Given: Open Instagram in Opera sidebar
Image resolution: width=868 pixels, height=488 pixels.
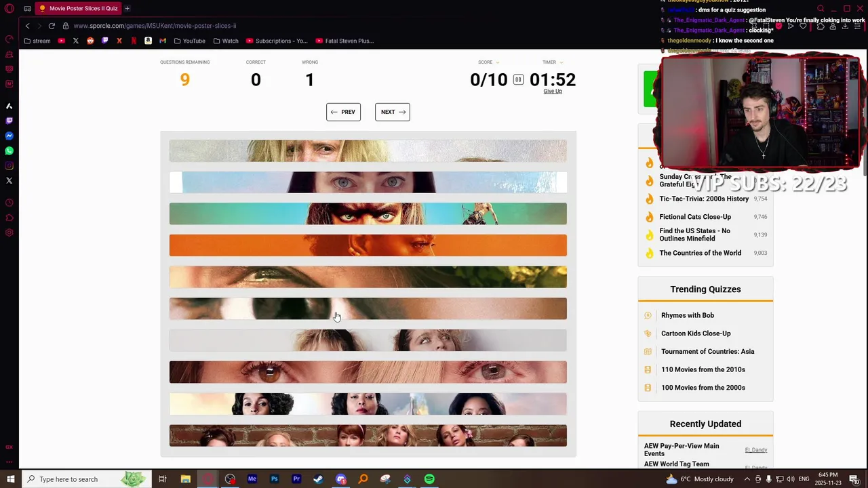Looking at the screenshot, I should point(9,165).
